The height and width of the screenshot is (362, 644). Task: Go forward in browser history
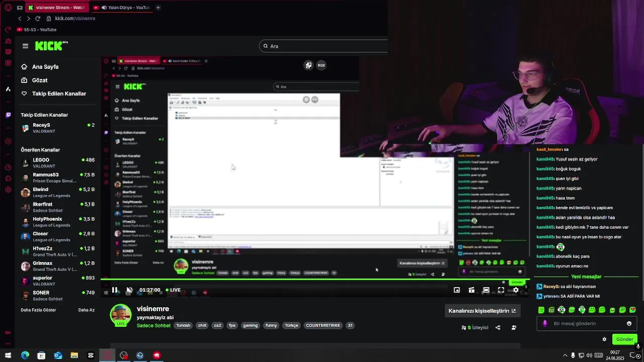[x=28, y=19]
